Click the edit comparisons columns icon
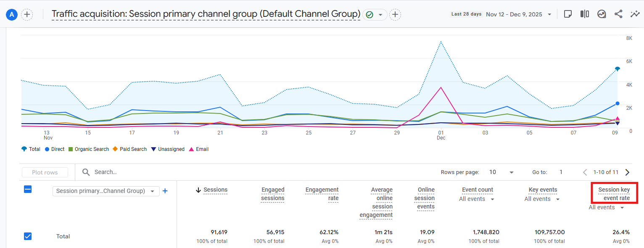 [x=584, y=14]
